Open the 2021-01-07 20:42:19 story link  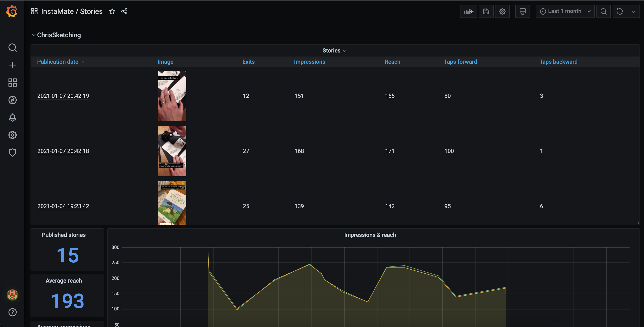pos(63,96)
